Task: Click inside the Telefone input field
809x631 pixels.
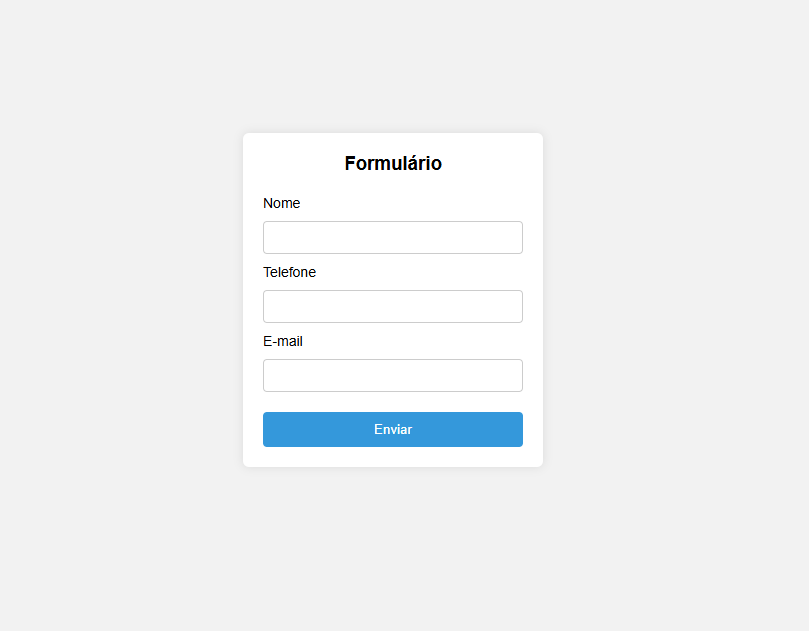Action: click(392, 306)
